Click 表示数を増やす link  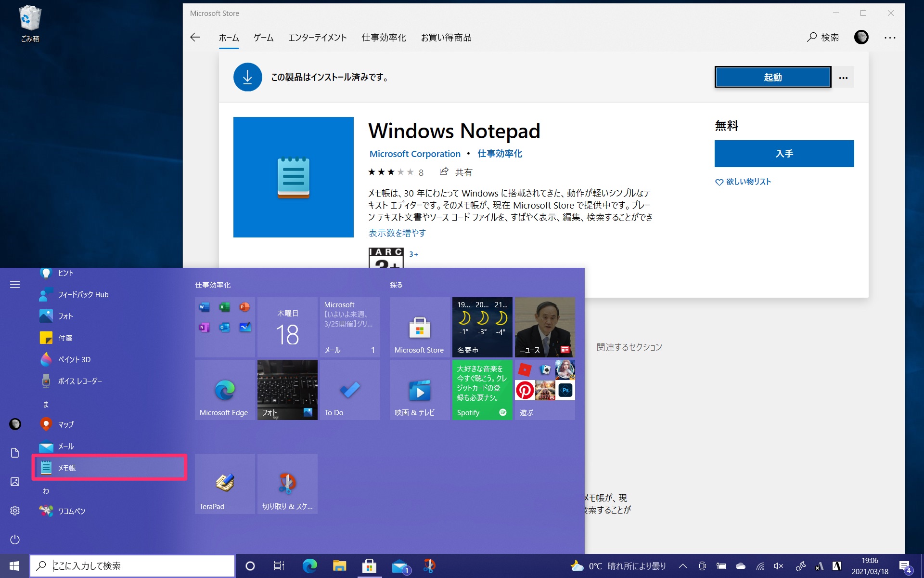click(x=397, y=233)
